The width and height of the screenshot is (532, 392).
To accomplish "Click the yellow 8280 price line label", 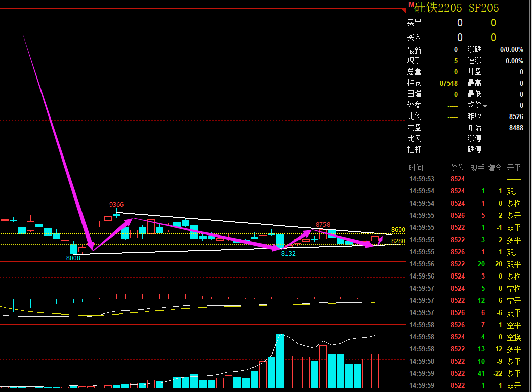I will coord(398,241).
